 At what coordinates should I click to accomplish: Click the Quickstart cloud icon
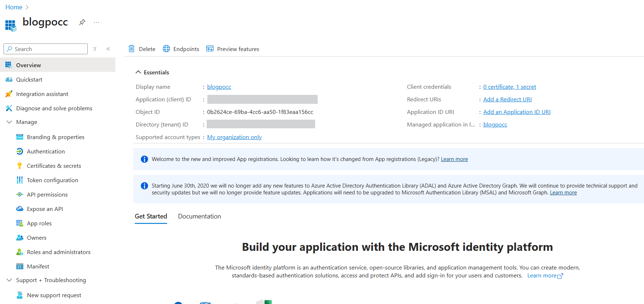coord(9,79)
